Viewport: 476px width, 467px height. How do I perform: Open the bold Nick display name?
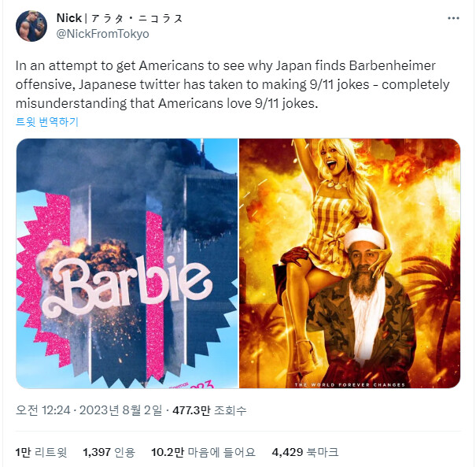pyautogui.click(x=69, y=18)
